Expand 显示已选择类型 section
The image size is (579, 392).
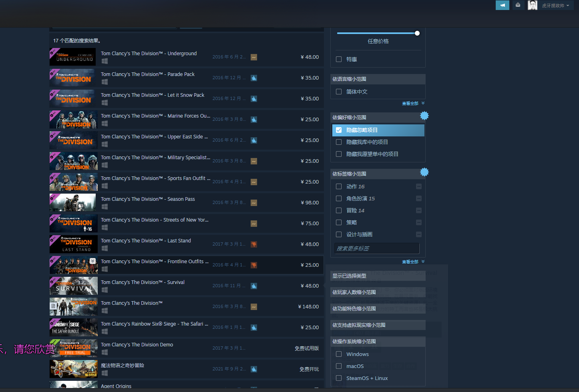click(378, 276)
